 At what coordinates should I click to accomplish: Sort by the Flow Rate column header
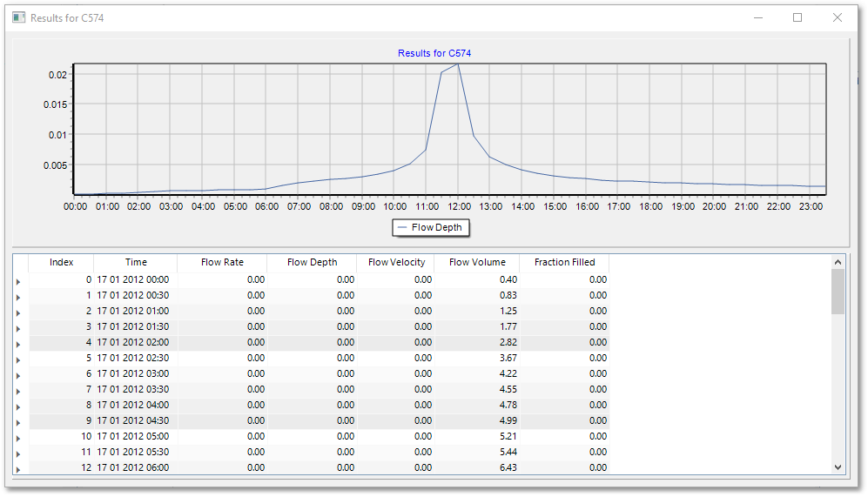222,262
